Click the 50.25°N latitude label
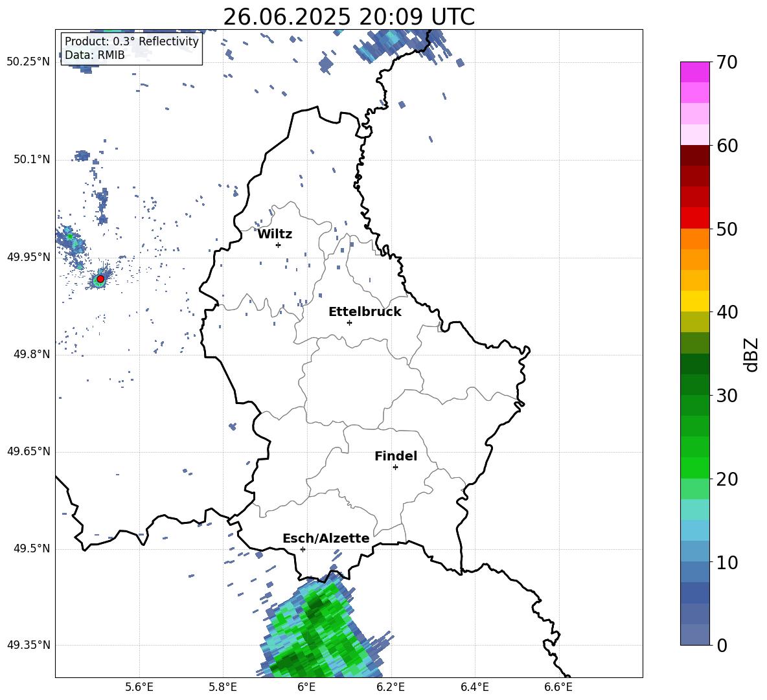 click(x=29, y=62)
